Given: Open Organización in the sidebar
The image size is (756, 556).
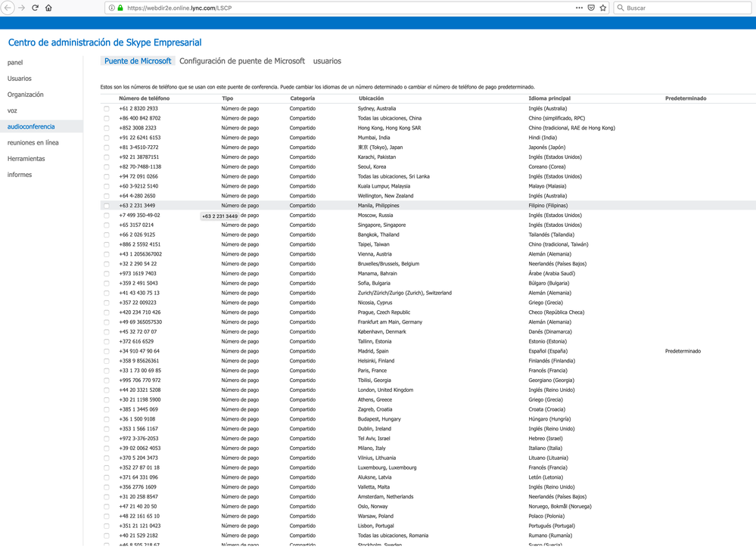Looking at the screenshot, I should click(x=25, y=95).
